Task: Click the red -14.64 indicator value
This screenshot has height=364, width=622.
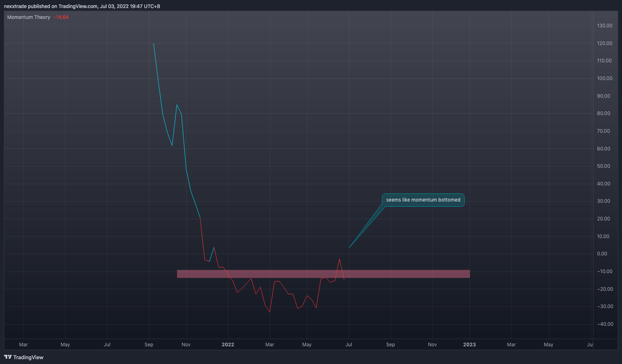Action: click(x=61, y=17)
